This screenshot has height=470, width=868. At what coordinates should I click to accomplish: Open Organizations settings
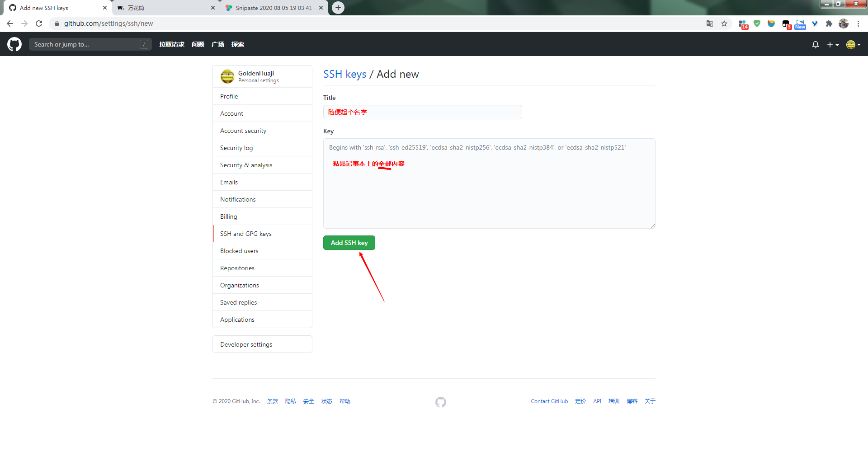coord(262,285)
